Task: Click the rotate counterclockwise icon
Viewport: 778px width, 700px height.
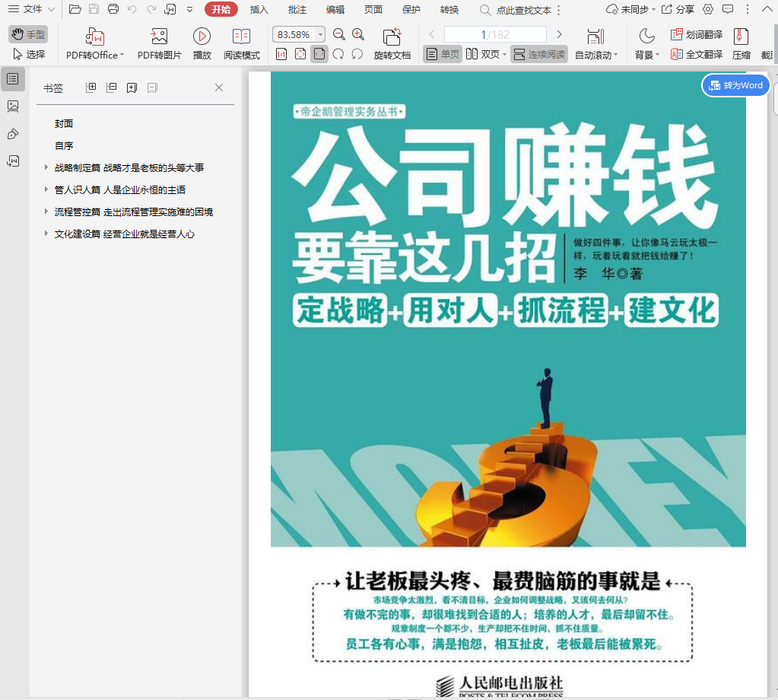Action: (x=357, y=54)
